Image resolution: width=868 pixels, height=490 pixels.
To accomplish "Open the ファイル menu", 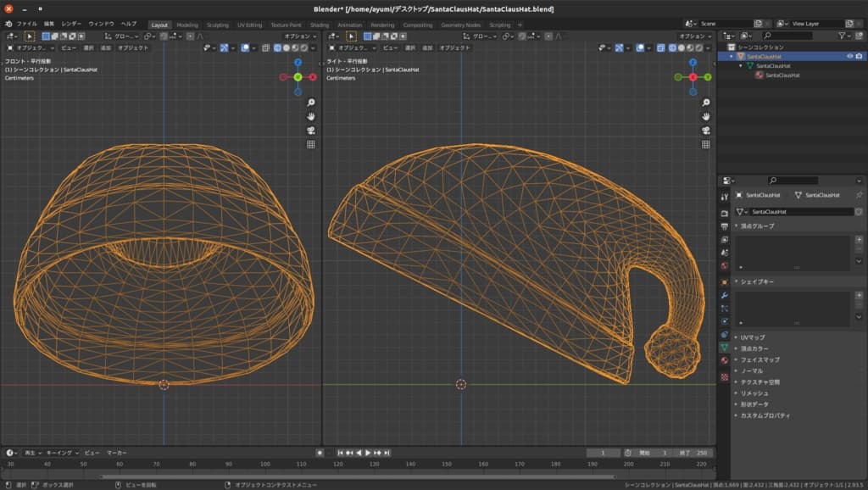I will click(27, 25).
